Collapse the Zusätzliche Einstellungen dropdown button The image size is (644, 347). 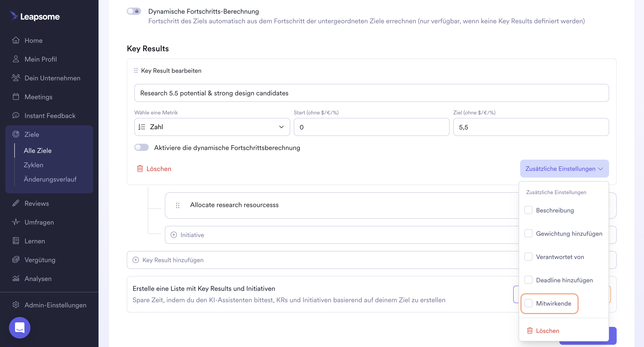click(564, 169)
